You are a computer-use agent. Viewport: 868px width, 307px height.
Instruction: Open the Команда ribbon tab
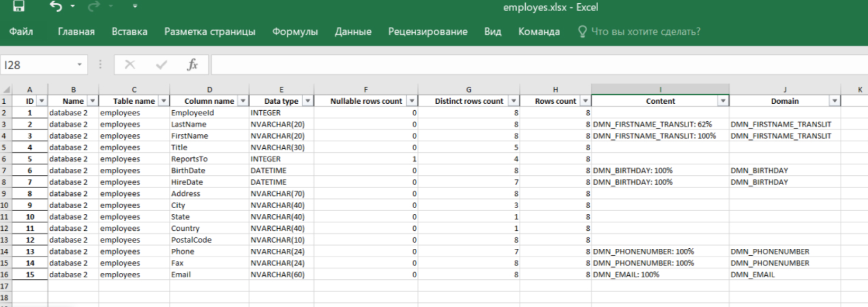[539, 32]
